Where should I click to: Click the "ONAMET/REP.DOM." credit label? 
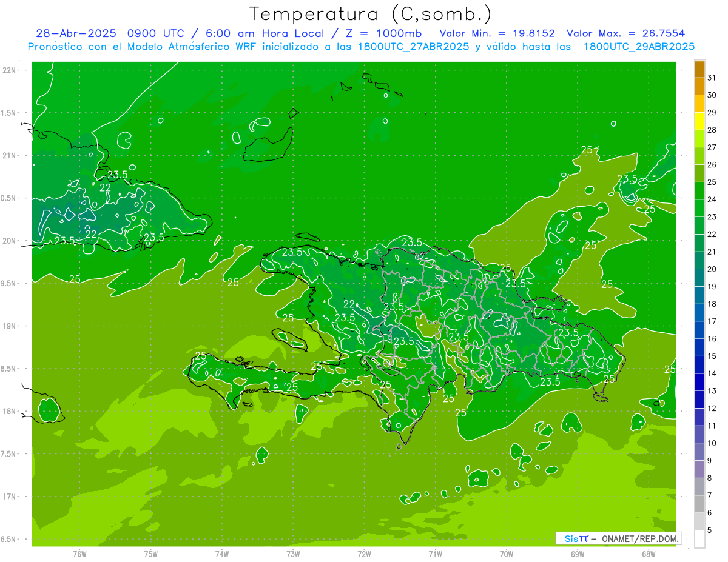point(641,538)
